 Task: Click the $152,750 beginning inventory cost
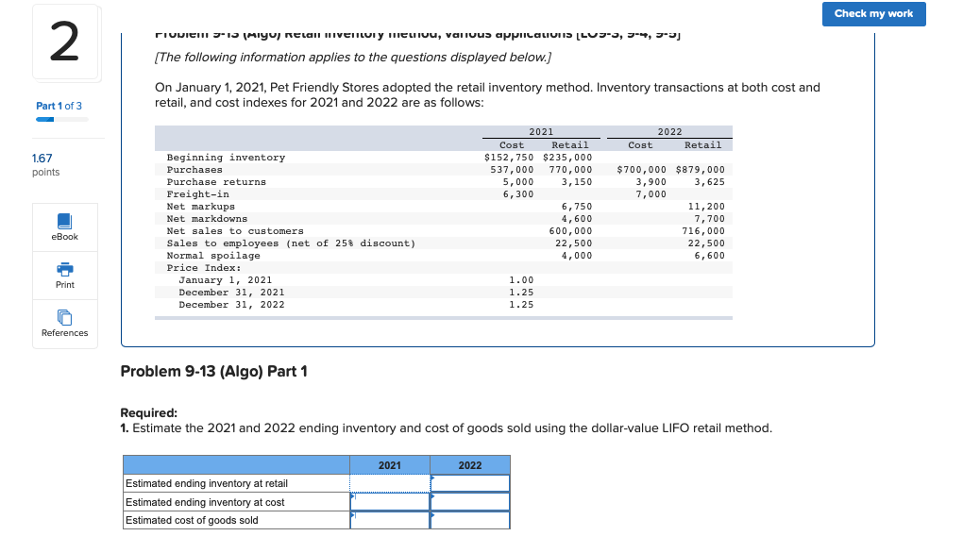509,158
